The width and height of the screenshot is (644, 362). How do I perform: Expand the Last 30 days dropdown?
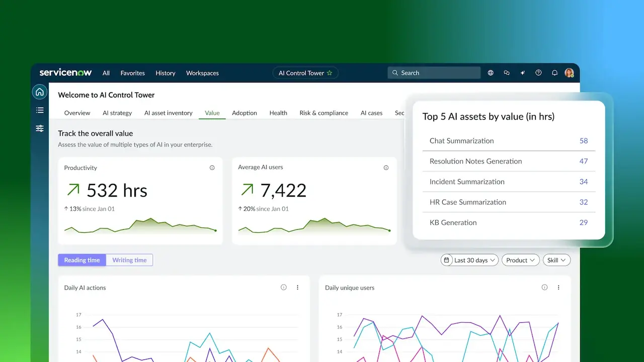pyautogui.click(x=470, y=260)
